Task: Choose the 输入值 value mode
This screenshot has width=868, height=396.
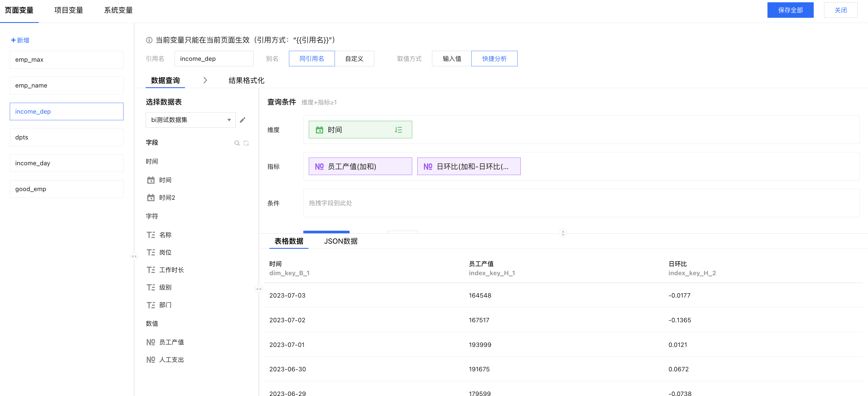Action: (452, 59)
